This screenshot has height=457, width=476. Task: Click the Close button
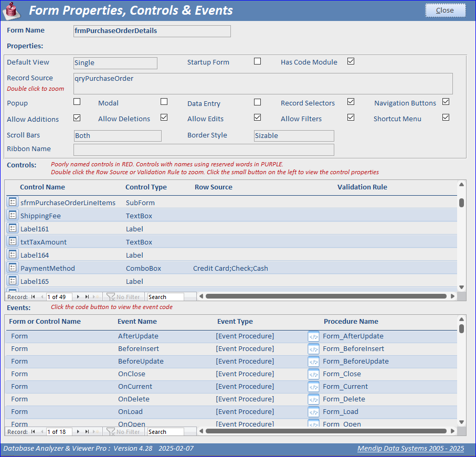pyautogui.click(x=446, y=10)
